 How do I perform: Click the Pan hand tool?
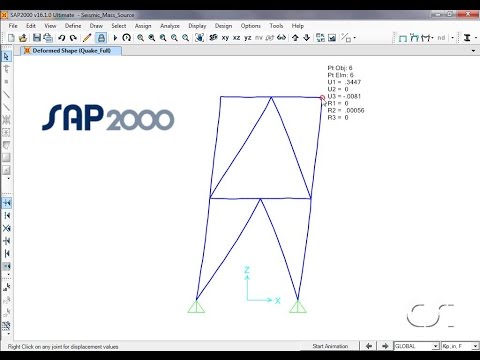pos(199,38)
